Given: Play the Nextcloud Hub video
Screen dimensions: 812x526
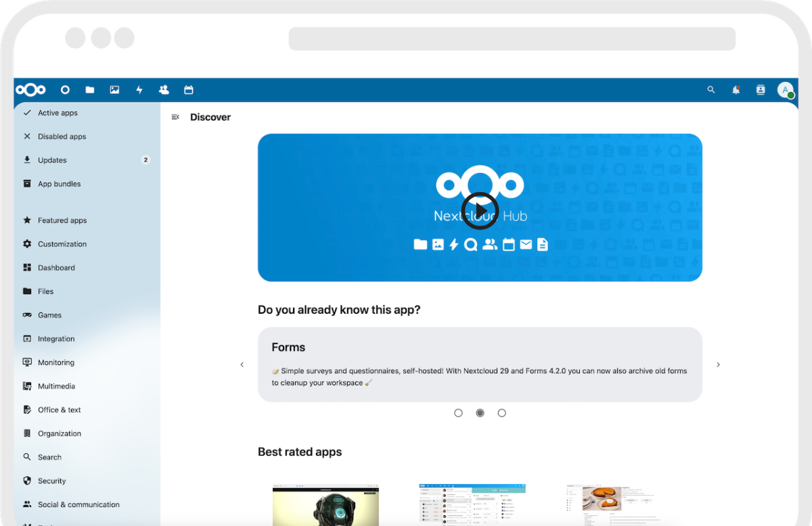Looking at the screenshot, I should coord(480,211).
